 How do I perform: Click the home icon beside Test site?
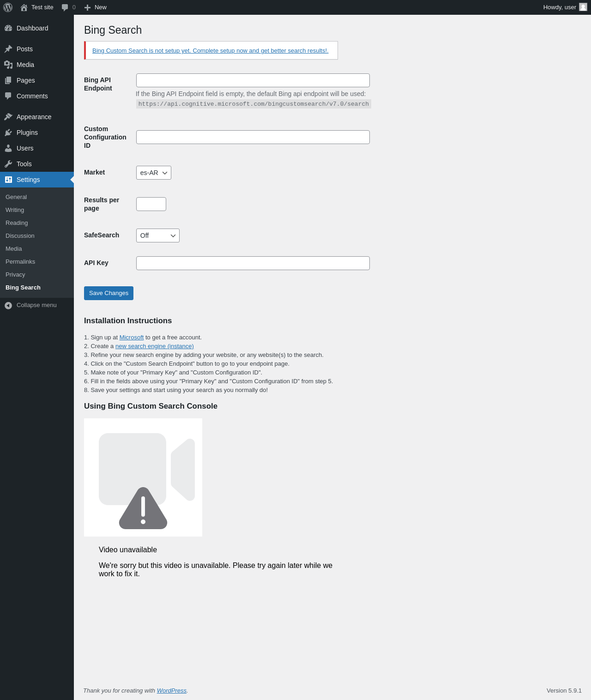tap(24, 7)
